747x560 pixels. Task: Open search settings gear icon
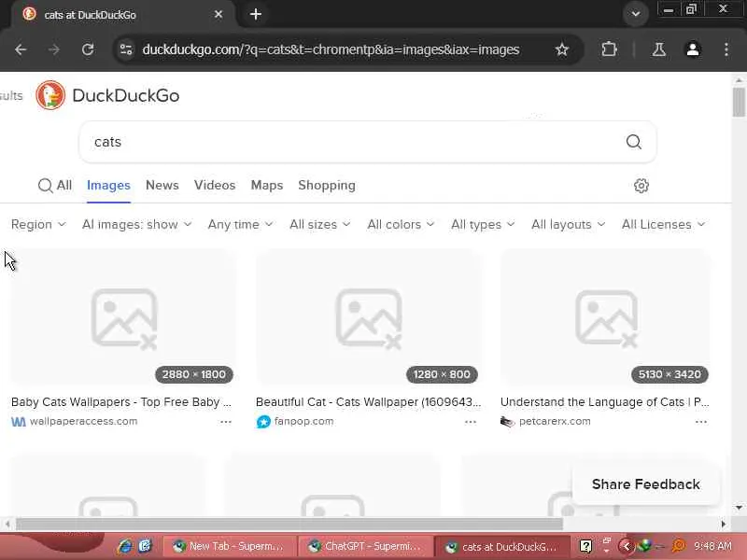tap(641, 186)
